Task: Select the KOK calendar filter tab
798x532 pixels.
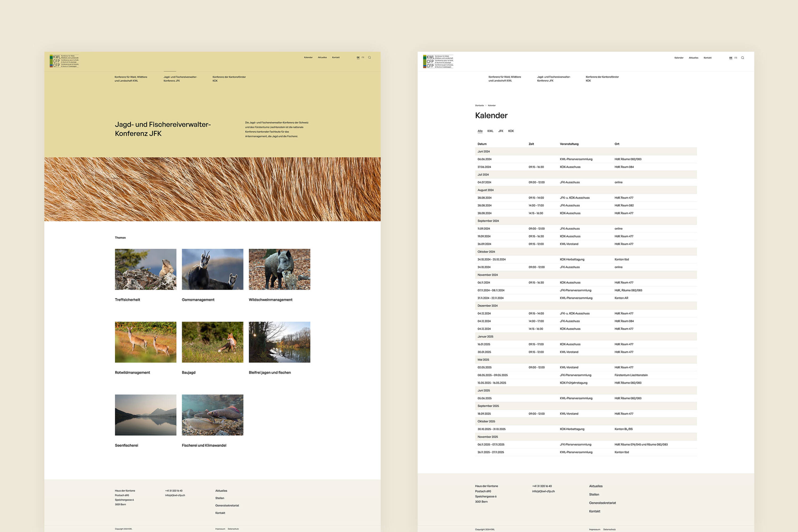Action: (511, 131)
